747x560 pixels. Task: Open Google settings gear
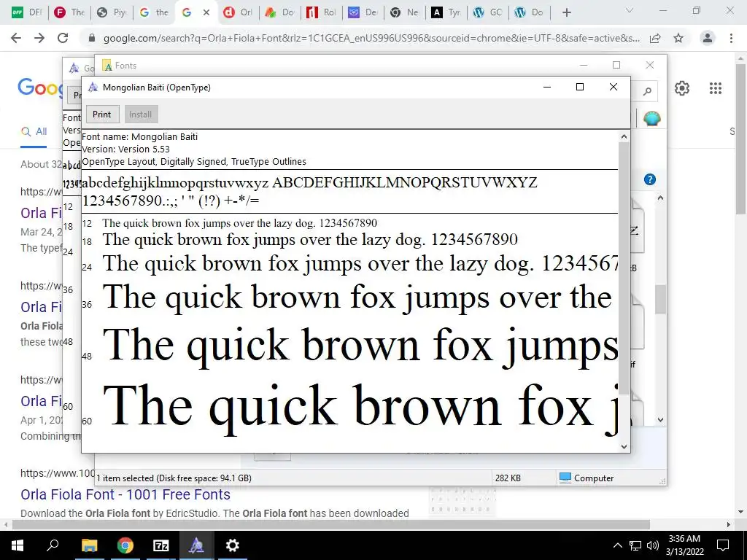tap(682, 88)
